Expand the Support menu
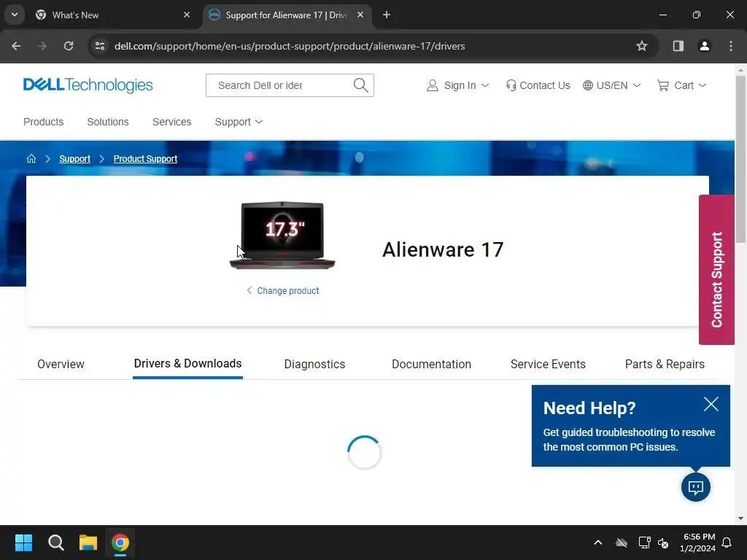 coord(239,122)
